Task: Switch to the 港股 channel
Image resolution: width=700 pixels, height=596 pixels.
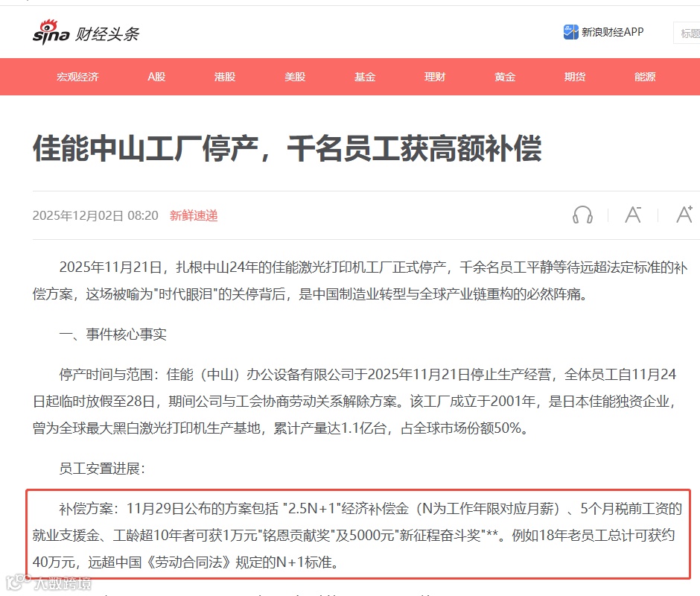Action: [x=225, y=77]
